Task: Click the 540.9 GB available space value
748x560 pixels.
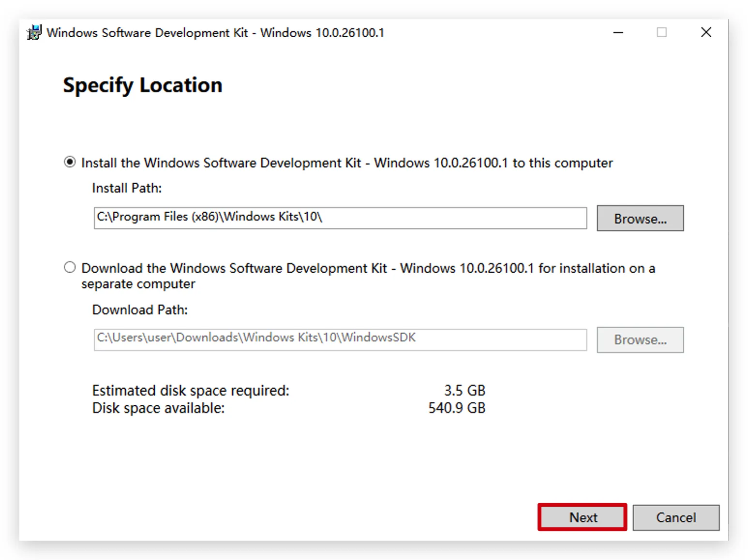Action: (x=456, y=408)
